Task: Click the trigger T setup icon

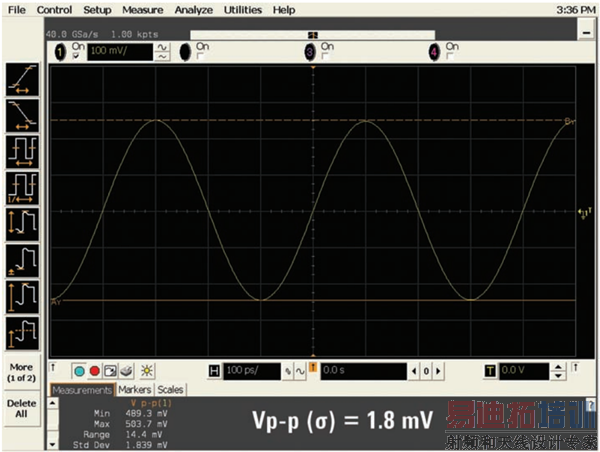Action: point(490,371)
